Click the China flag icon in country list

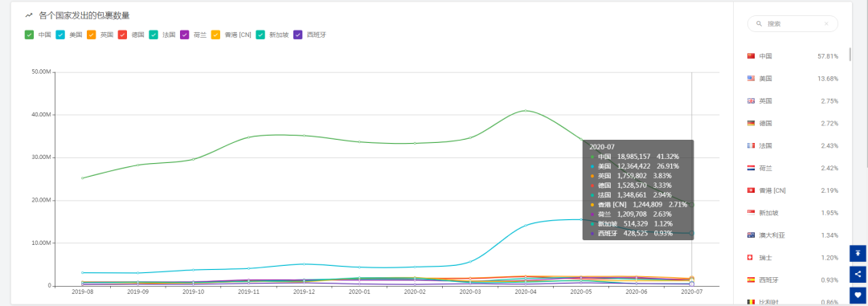click(751, 56)
